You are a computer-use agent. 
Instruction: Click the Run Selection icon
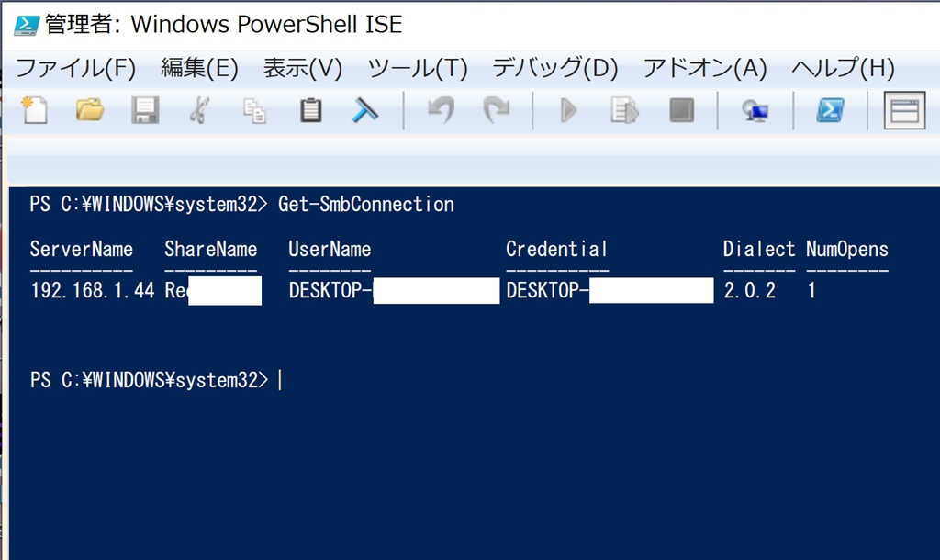[625, 111]
